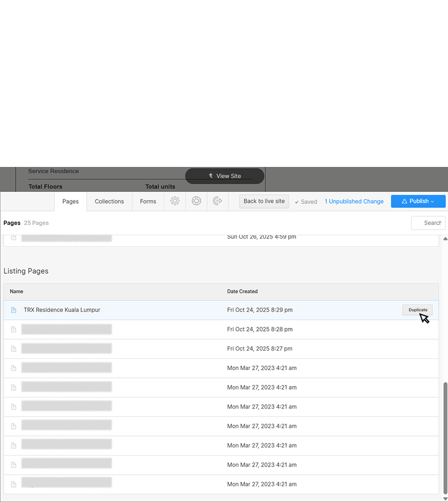
Task: Open the Forms tab
Action: pos(148,201)
